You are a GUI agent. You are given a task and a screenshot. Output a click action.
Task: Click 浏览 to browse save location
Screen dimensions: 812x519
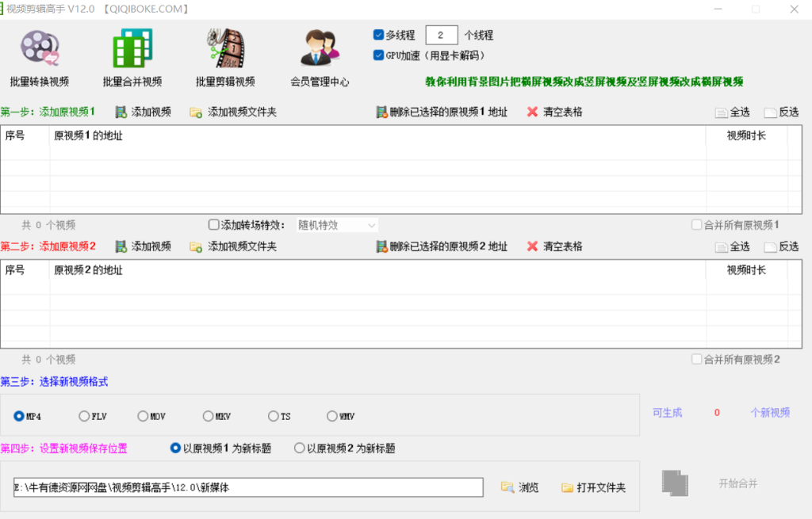[x=519, y=488]
